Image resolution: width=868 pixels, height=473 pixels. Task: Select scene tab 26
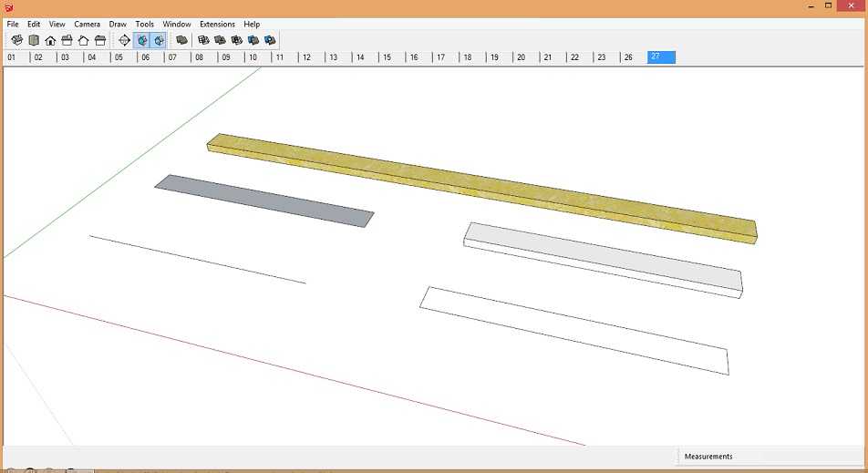coord(627,57)
